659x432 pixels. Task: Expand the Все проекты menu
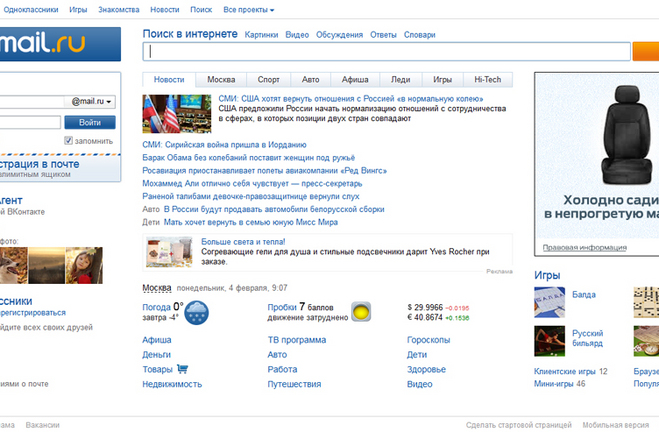pyautogui.click(x=248, y=10)
